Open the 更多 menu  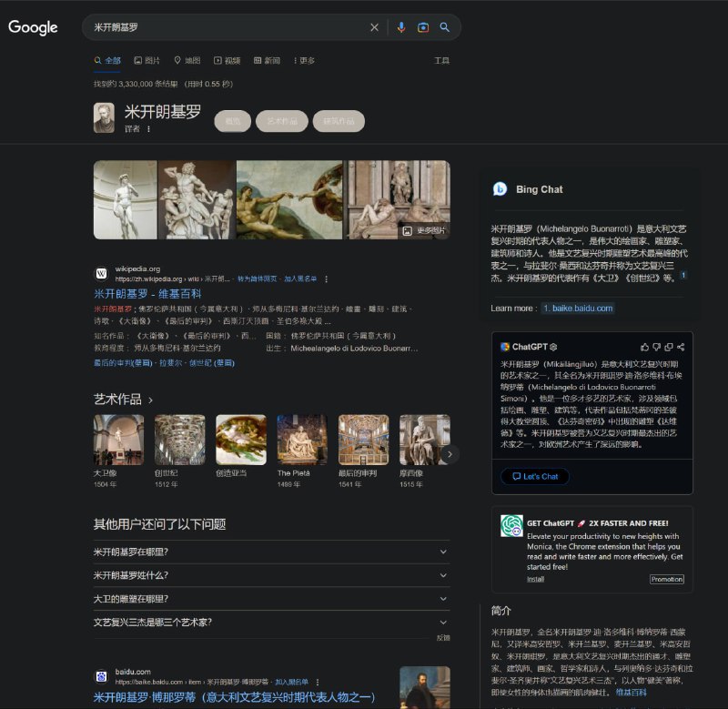pyautogui.click(x=304, y=61)
